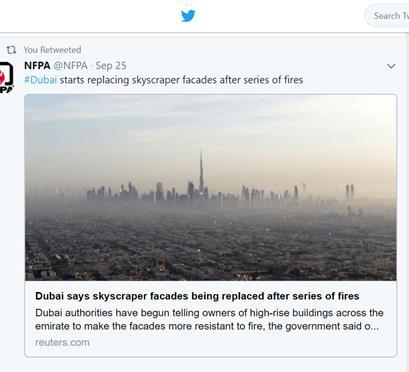
Task: Click the retweet arrows icon
Action: (x=11, y=50)
